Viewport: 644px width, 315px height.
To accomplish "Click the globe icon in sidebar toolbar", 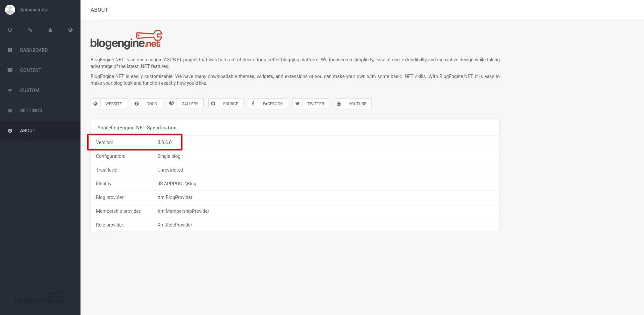I will pyautogui.click(x=70, y=30).
